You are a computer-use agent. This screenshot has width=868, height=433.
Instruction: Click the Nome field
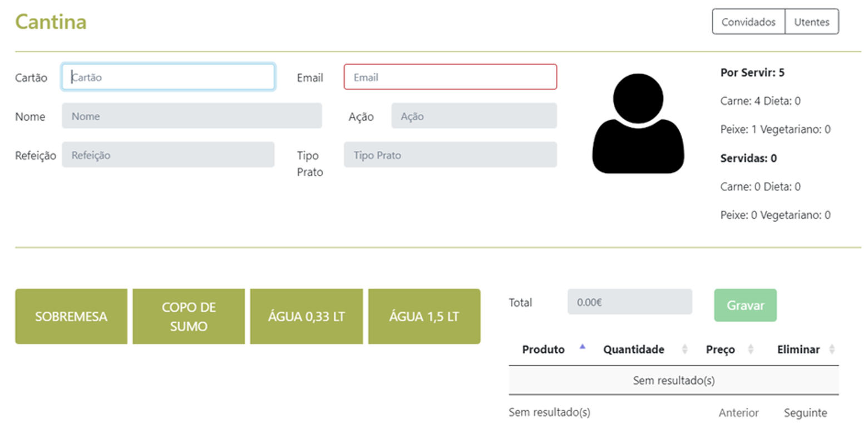[191, 116]
